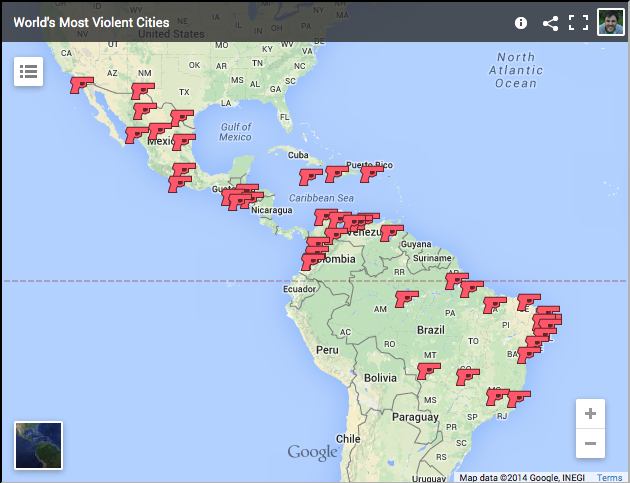Click the gun marker just below the MT label

coord(429,371)
